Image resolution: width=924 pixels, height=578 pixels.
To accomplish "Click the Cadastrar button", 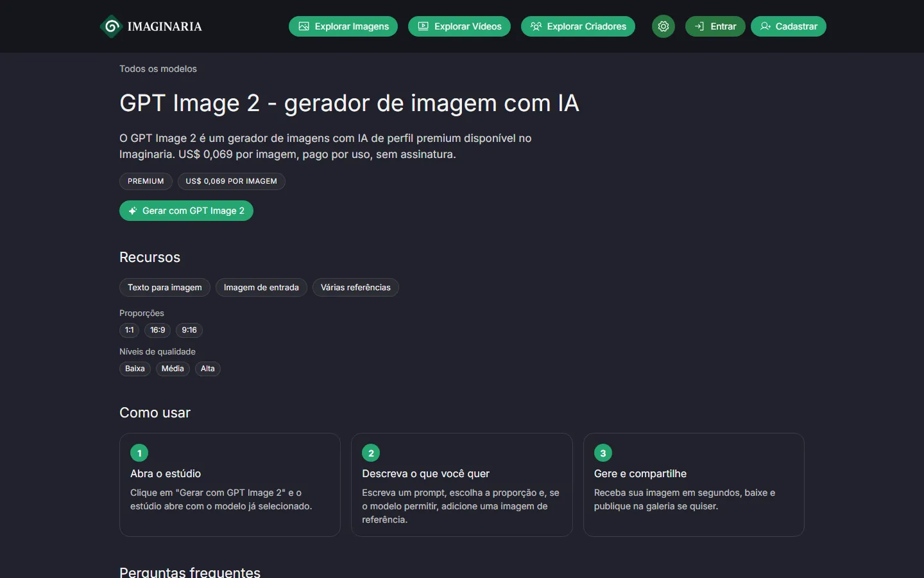I will [789, 26].
